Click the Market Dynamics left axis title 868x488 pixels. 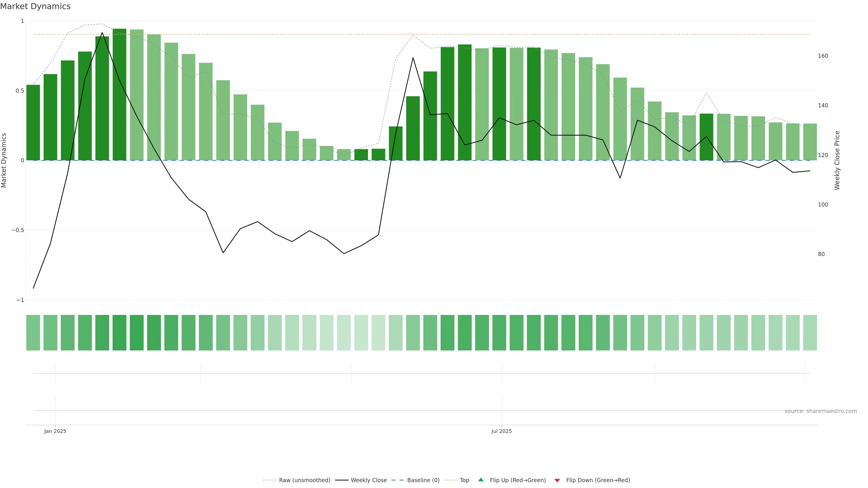4,160
